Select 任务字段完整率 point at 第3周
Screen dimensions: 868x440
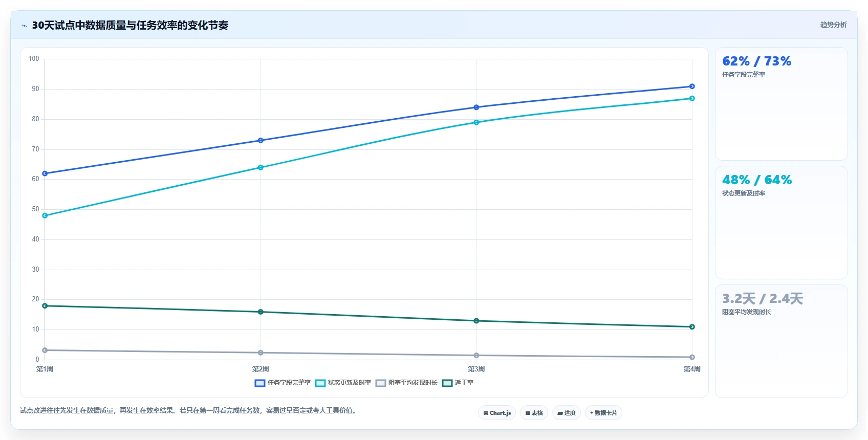[x=476, y=107]
